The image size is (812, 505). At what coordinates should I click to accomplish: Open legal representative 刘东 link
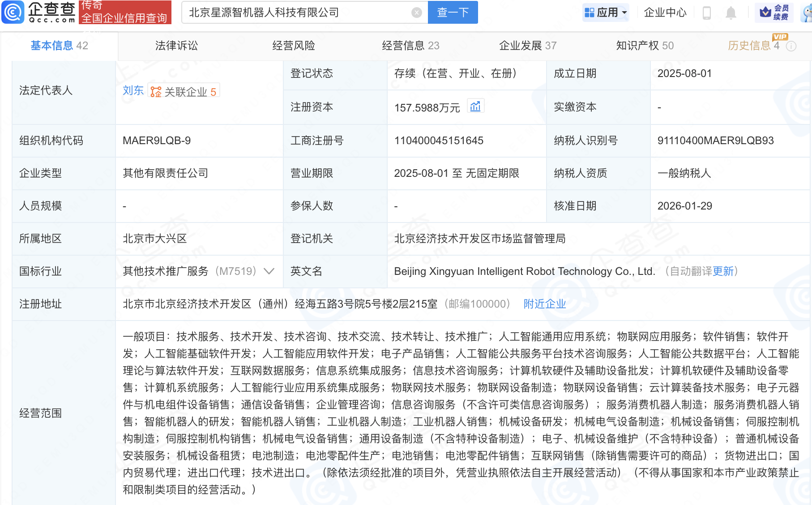(132, 90)
